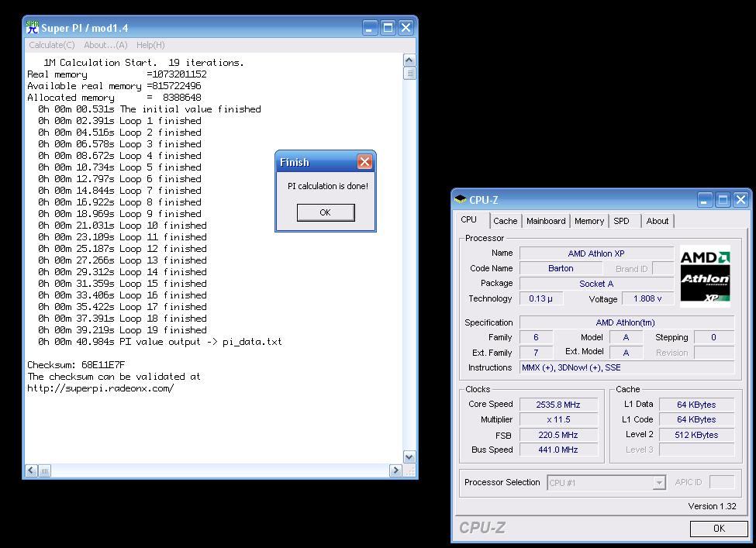
Task: Click the scroll right arrow in Super PI
Action: (395, 470)
